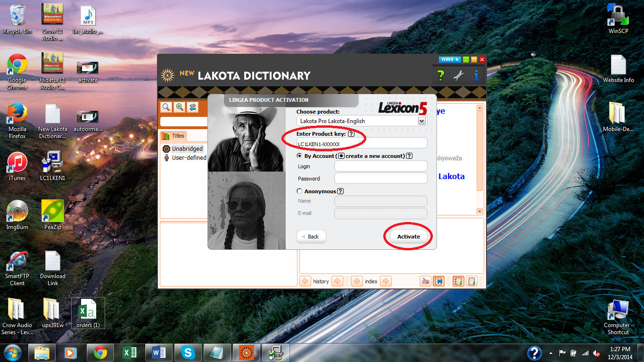644x362 pixels.
Task: Click scroll-down arrow of the entry pane
Action: point(480,212)
